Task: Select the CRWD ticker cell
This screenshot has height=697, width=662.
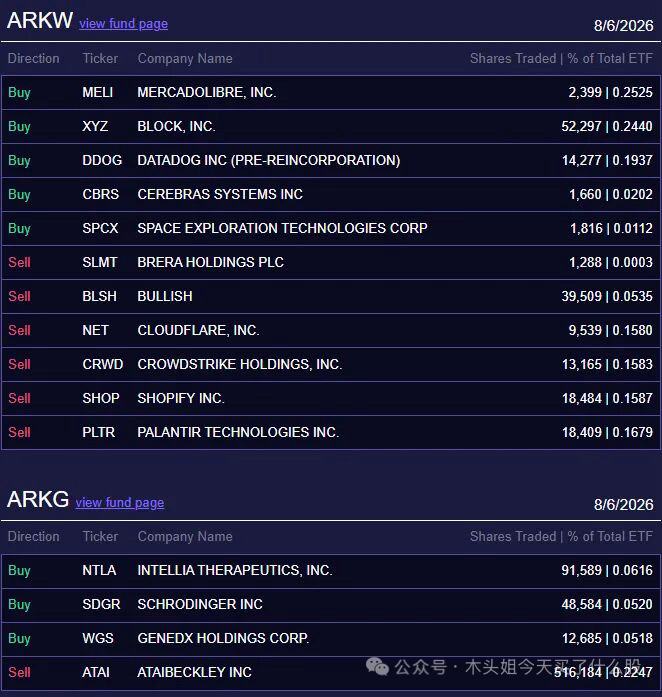Action: click(x=103, y=365)
